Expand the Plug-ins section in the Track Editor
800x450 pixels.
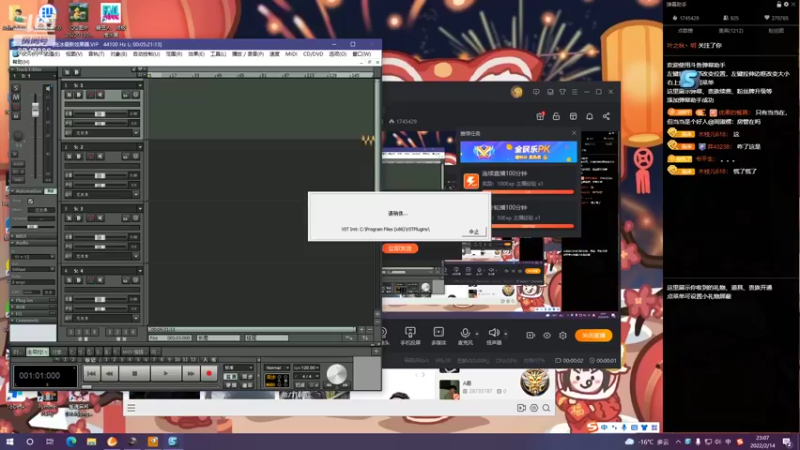pos(13,301)
